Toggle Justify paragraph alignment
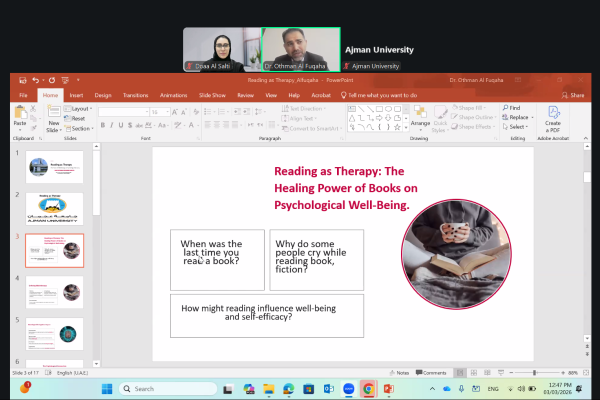The height and width of the screenshot is (400, 600). [235, 125]
